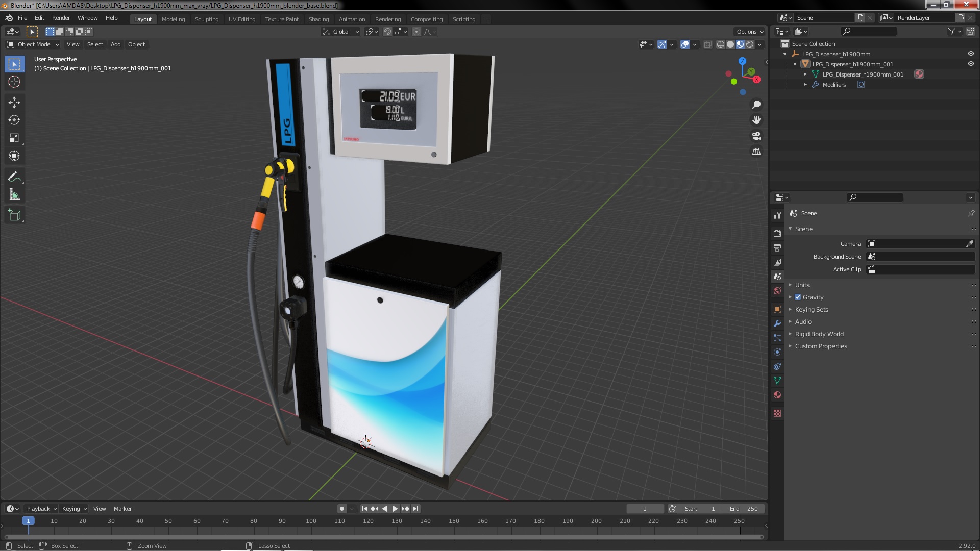Open the Render menu
Screen dimensions: 980x551
pos(61,18)
